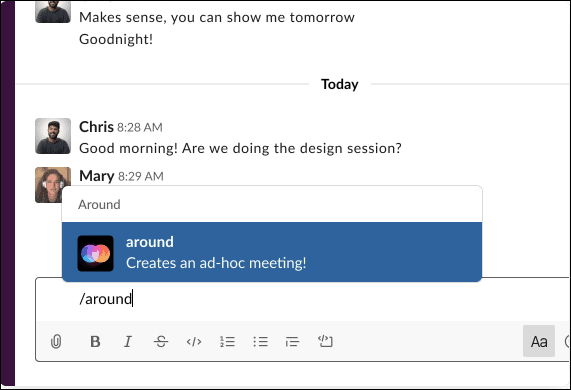This screenshot has width=571, height=390.
Task: Click the Around app icon in suggestions
Action: point(95,253)
